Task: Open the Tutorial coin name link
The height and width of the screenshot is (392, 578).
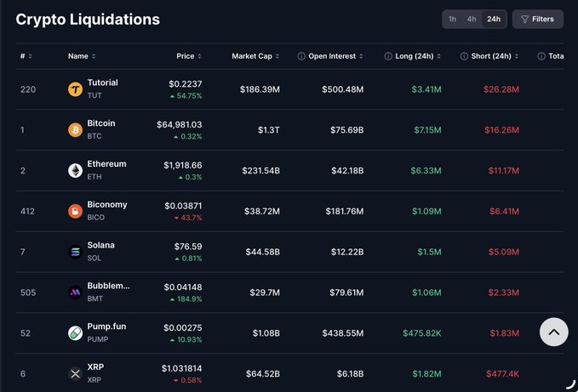Action: point(102,82)
